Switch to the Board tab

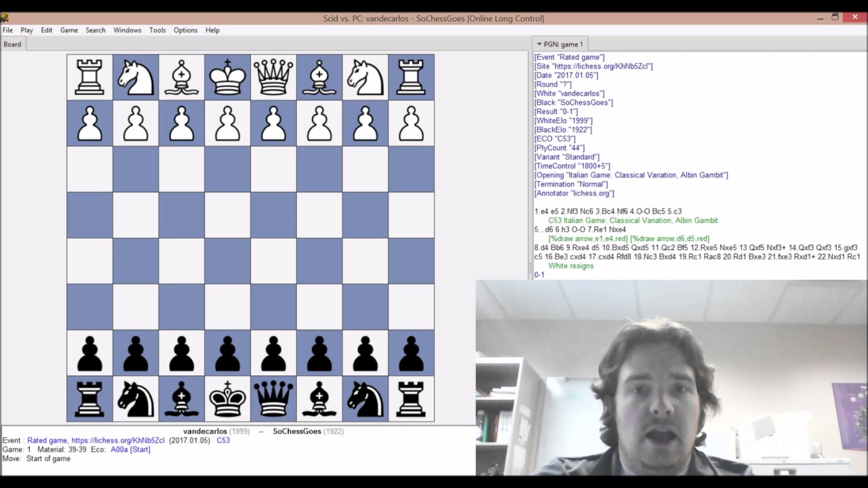[x=12, y=44]
